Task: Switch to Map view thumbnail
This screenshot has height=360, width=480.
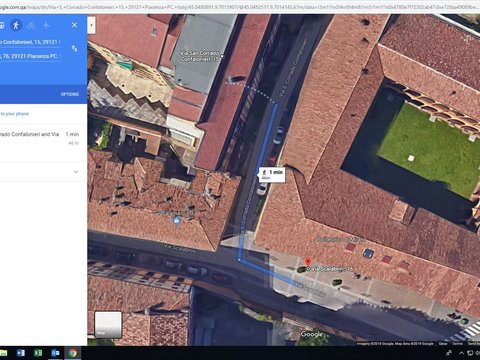Action: (108, 324)
